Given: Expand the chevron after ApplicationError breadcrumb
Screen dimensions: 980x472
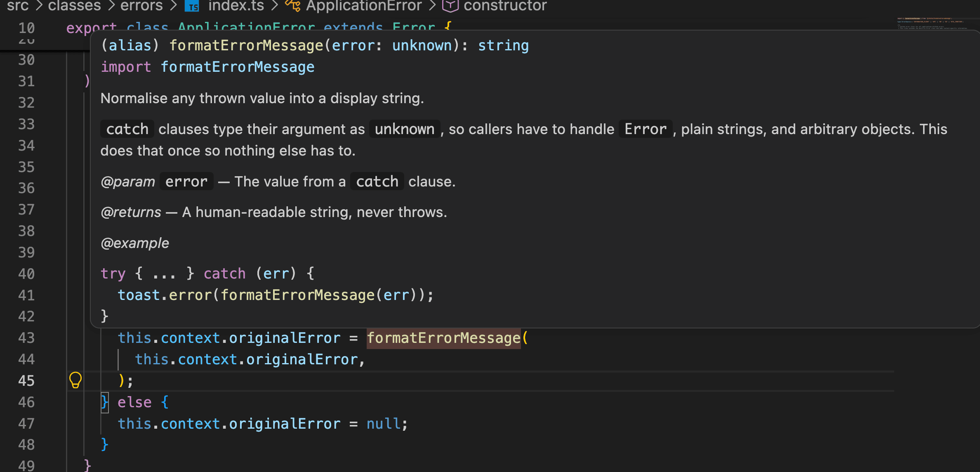Looking at the screenshot, I should (x=432, y=6).
